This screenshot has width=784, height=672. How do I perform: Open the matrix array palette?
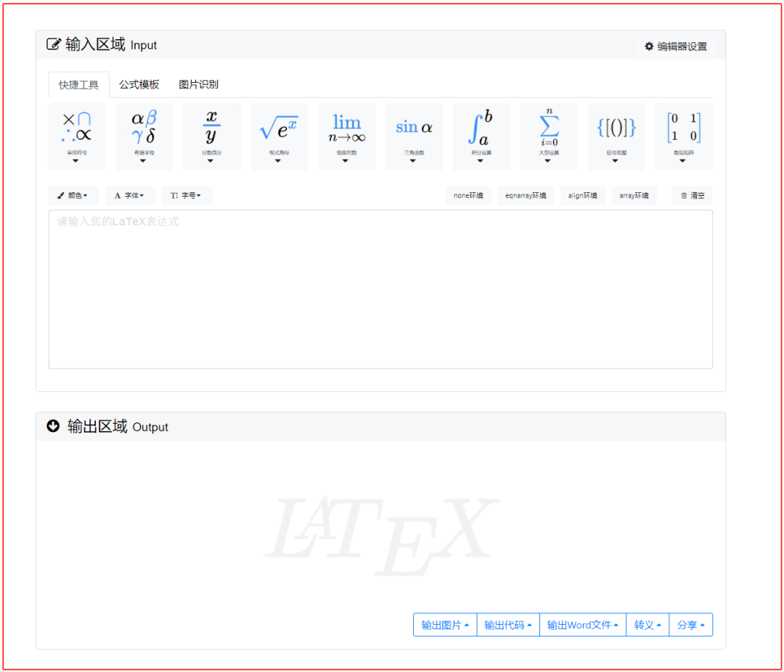tap(683, 136)
